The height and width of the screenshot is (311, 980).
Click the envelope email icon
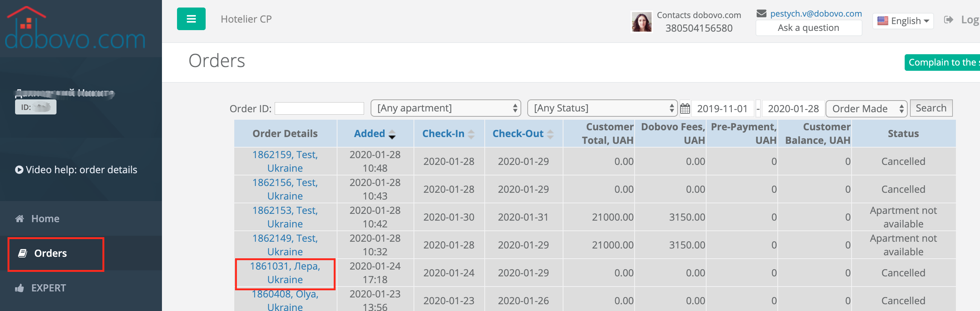tap(761, 14)
